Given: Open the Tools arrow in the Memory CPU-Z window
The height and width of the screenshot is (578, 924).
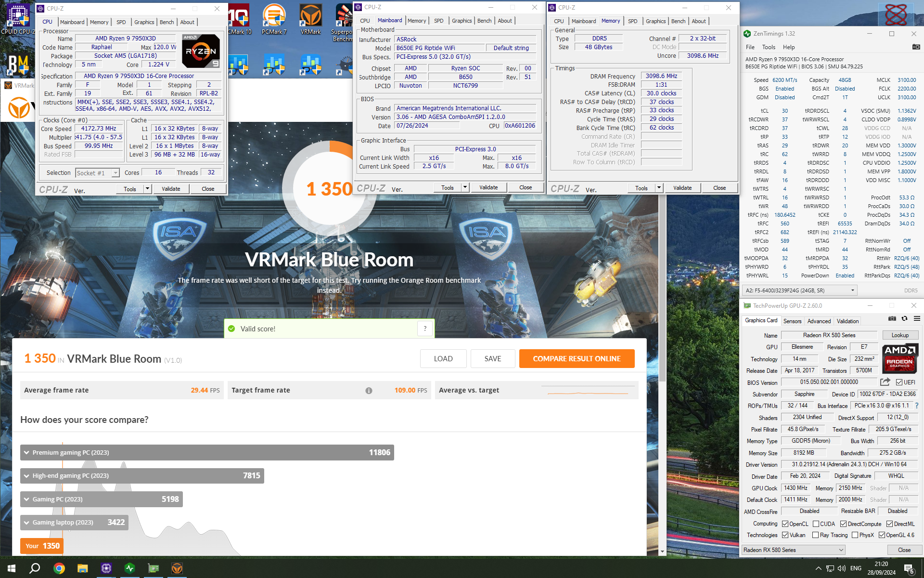Looking at the screenshot, I should (x=659, y=188).
